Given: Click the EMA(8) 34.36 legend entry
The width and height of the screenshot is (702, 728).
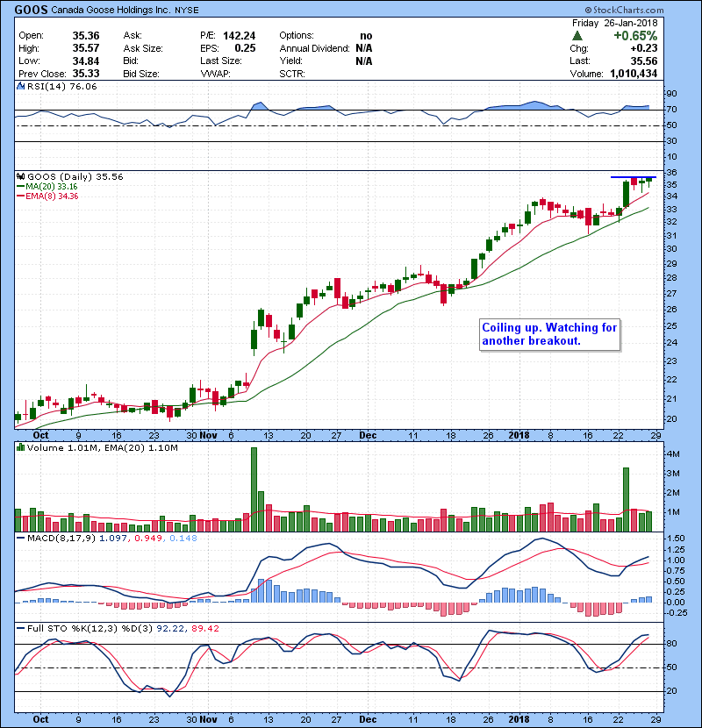Looking at the screenshot, I should click(47, 196).
